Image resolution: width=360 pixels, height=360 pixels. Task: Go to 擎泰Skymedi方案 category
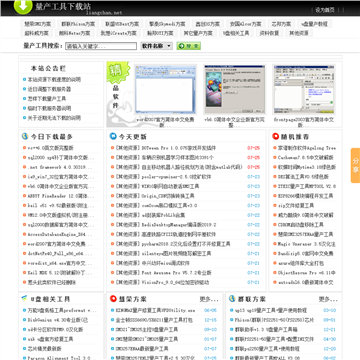pyautogui.click(x=167, y=24)
